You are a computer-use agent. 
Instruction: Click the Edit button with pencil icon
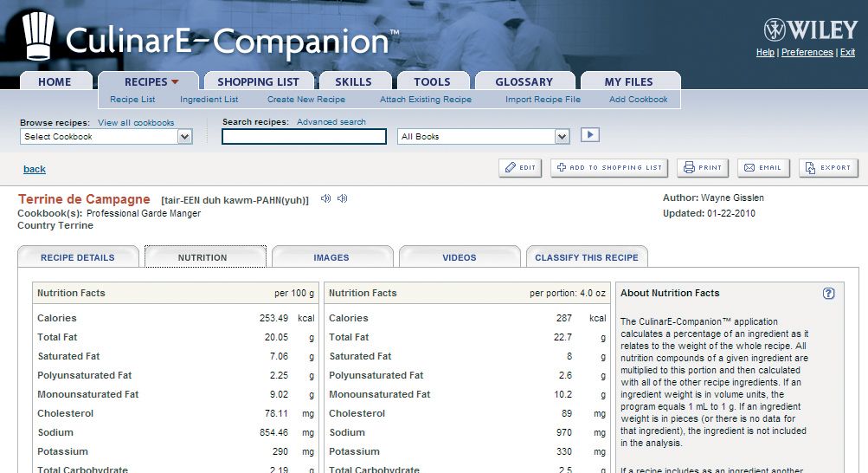point(520,168)
